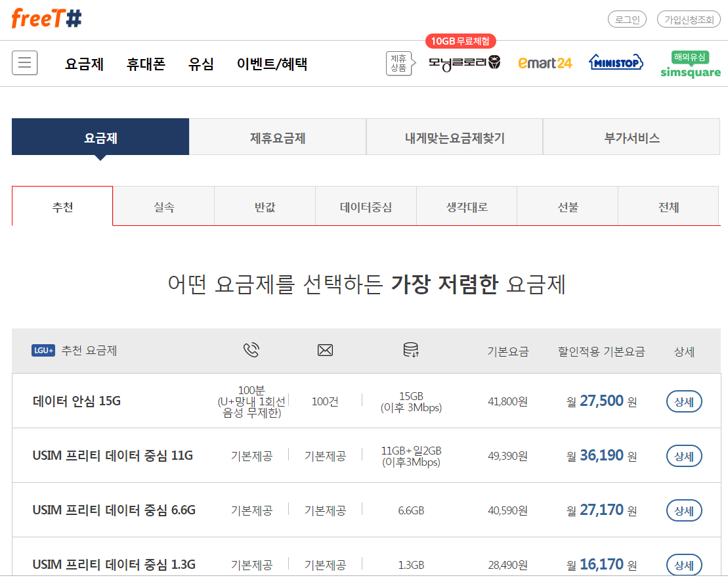The width and height of the screenshot is (728, 580).
Task: Select the 요금제 section tab
Action: point(100,137)
